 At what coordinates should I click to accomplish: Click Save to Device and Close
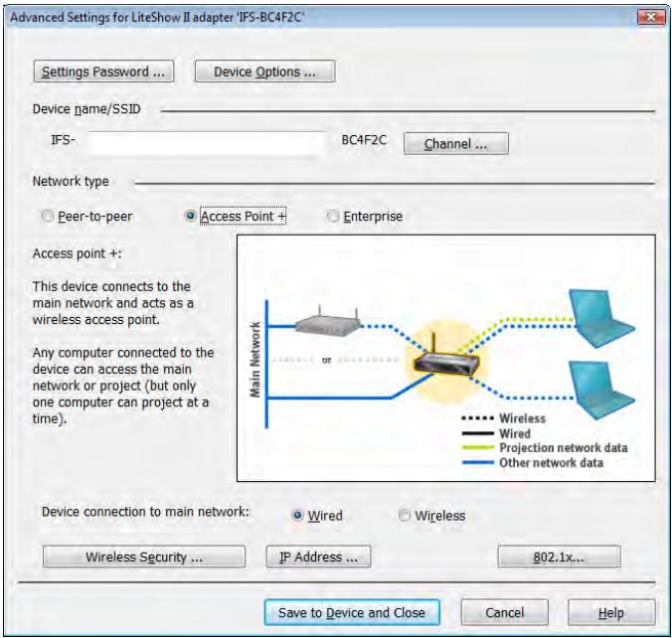click(x=352, y=612)
